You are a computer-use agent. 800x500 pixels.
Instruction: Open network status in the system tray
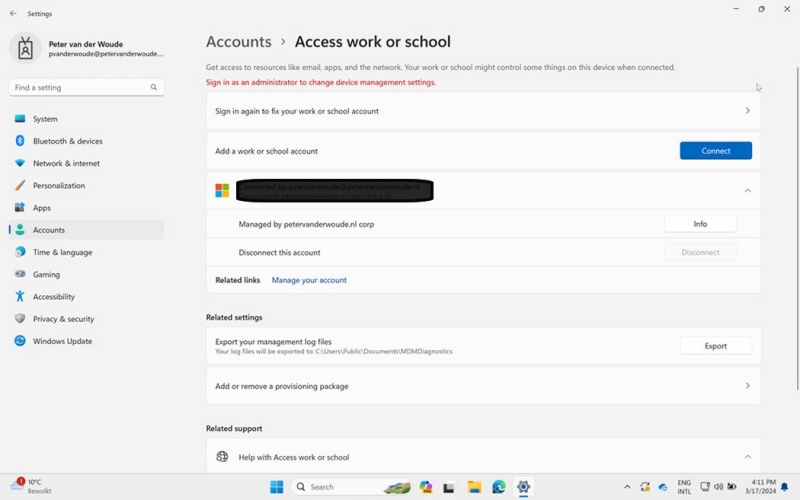click(705, 487)
